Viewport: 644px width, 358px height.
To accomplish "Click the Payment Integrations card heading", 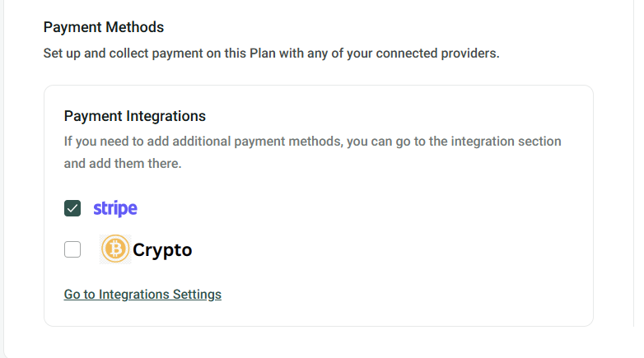I will click(x=134, y=116).
